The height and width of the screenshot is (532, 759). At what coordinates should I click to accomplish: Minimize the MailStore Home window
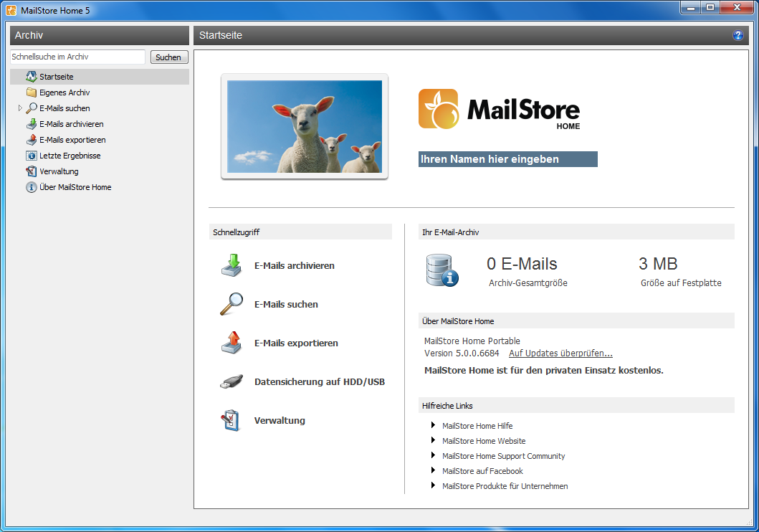[691, 7]
